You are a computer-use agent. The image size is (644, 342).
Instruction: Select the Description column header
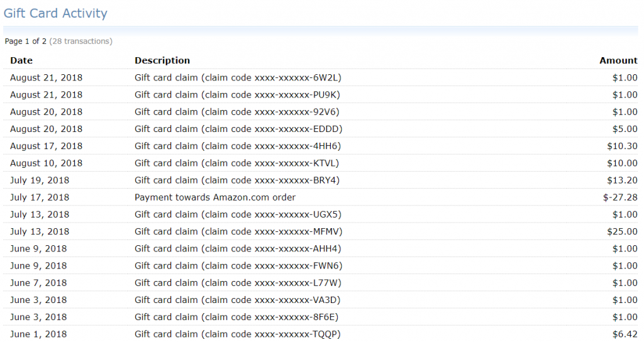coord(162,60)
